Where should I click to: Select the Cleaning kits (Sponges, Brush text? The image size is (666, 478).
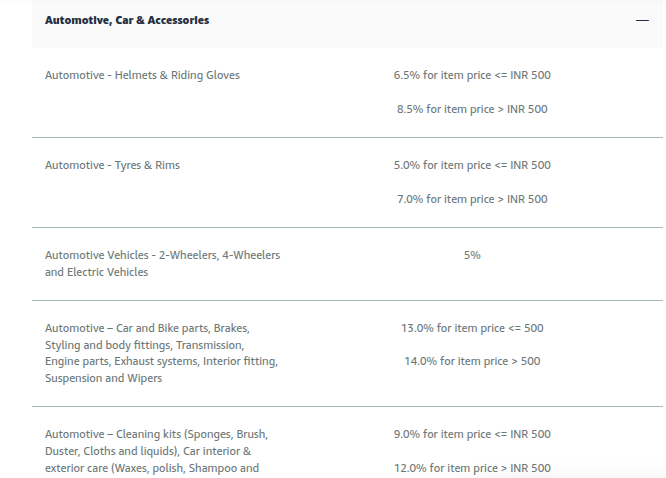(x=156, y=434)
